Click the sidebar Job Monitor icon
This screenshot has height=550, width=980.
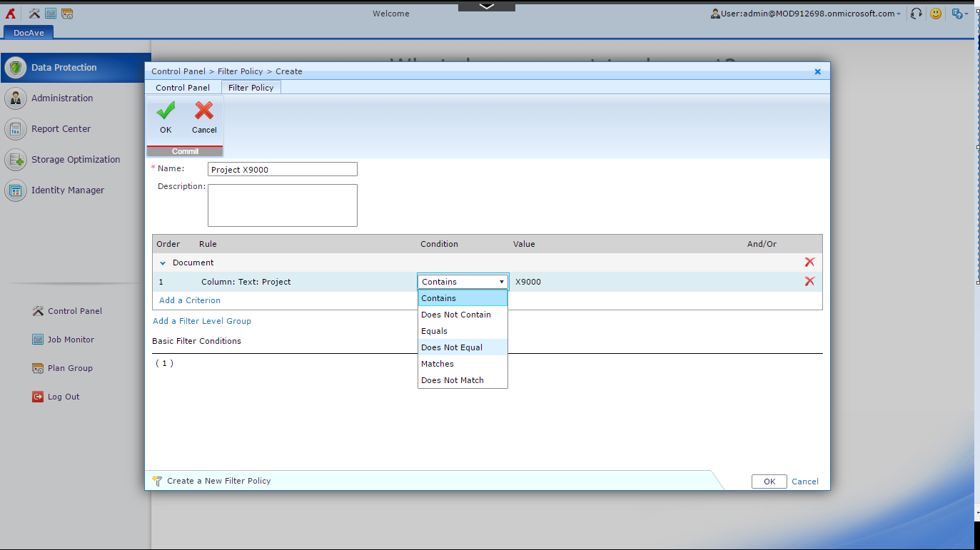38,340
